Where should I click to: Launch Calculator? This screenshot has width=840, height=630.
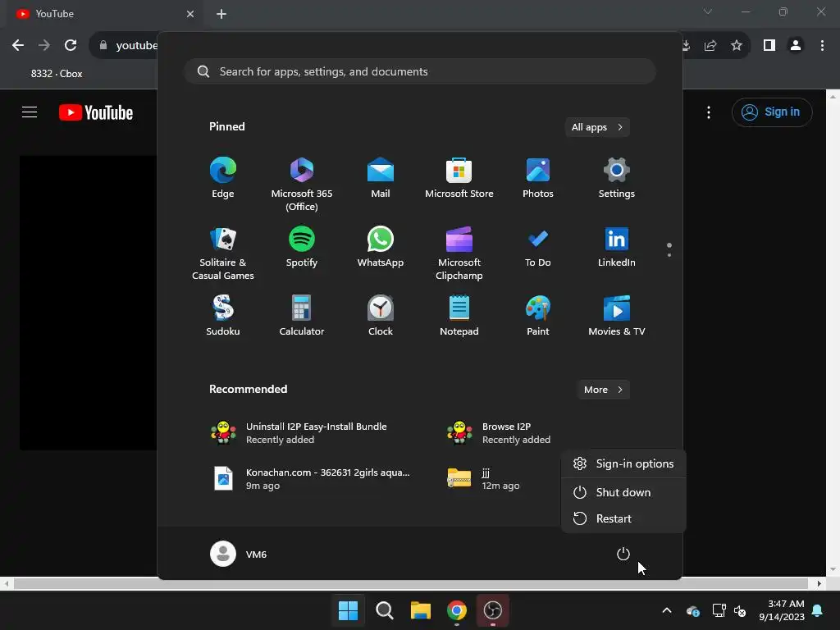(x=302, y=316)
